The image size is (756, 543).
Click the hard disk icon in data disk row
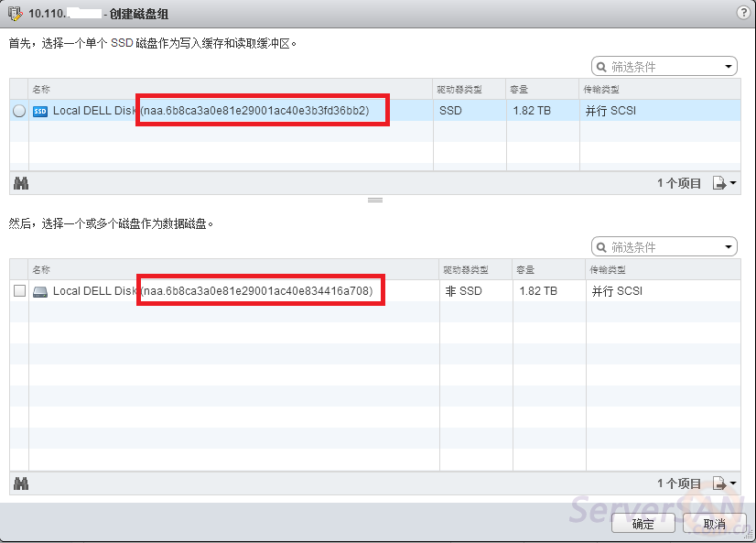pyautogui.click(x=40, y=291)
